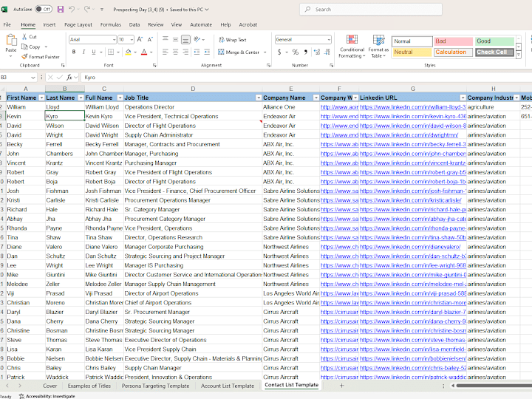Screen dimensions: 532x399
Task: Open the Font name dropdown
Action: (114, 40)
